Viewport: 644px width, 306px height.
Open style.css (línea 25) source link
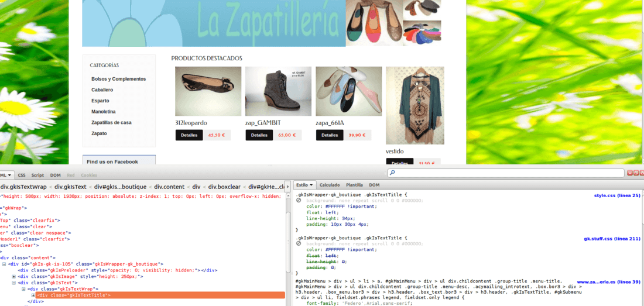tap(617, 195)
